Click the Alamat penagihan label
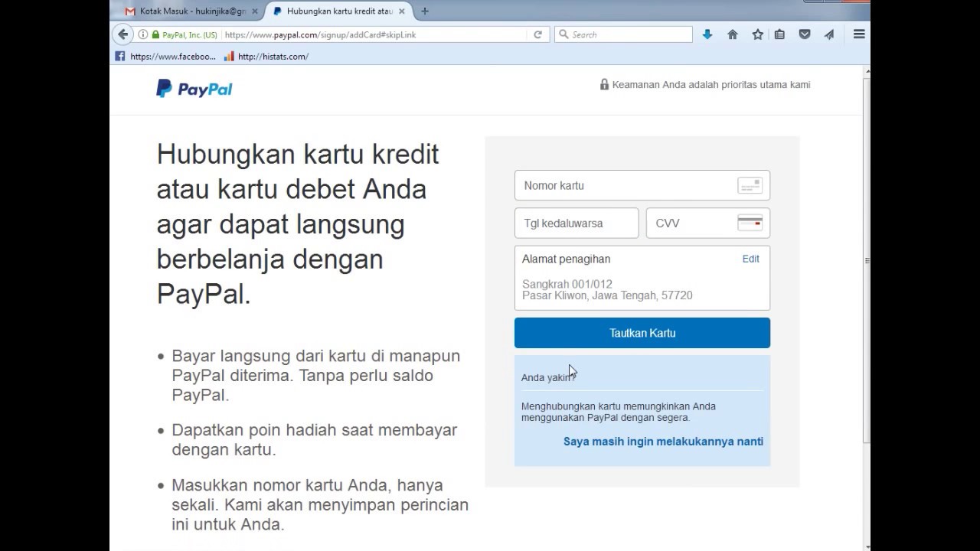The width and height of the screenshot is (980, 551). click(566, 259)
